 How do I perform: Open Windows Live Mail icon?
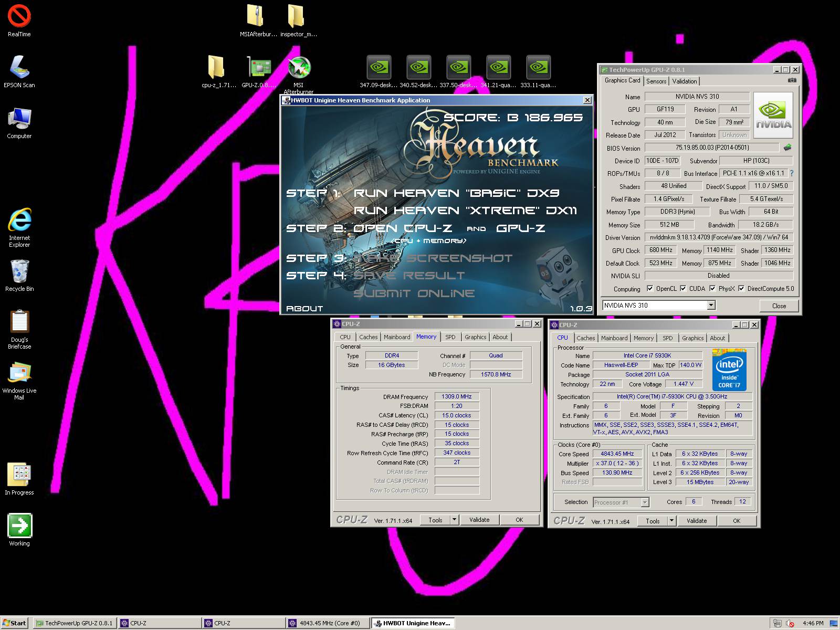(x=19, y=381)
